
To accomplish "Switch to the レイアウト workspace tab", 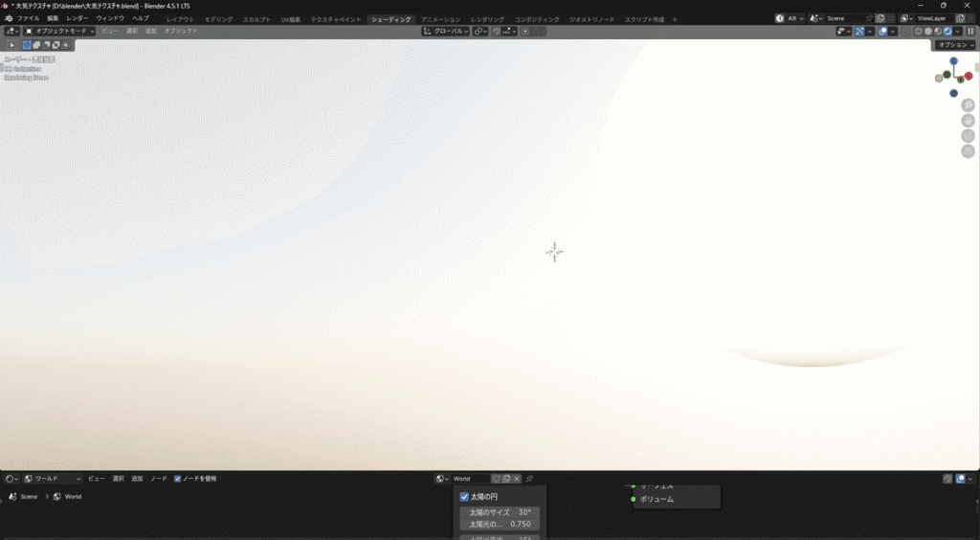I will pos(180,19).
